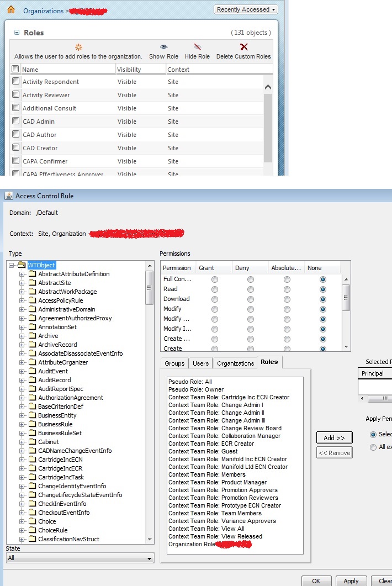This screenshot has width=392, height=586.
Task: Check the CAD Admin role checkbox
Action: (x=15, y=122)
